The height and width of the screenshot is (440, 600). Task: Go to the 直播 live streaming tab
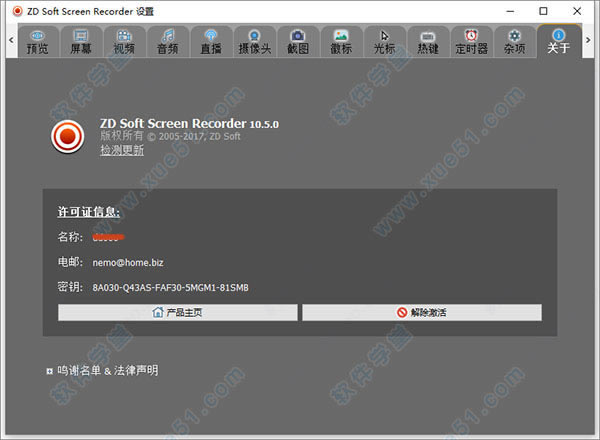[211, 42]
